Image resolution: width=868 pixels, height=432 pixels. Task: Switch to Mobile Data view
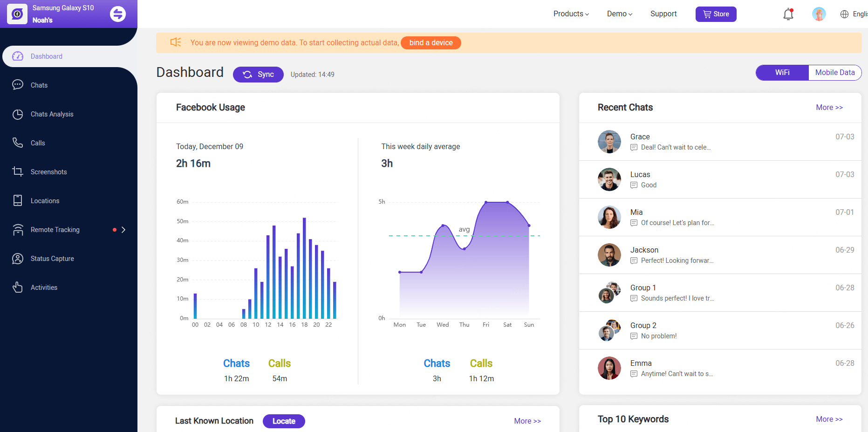834,73
